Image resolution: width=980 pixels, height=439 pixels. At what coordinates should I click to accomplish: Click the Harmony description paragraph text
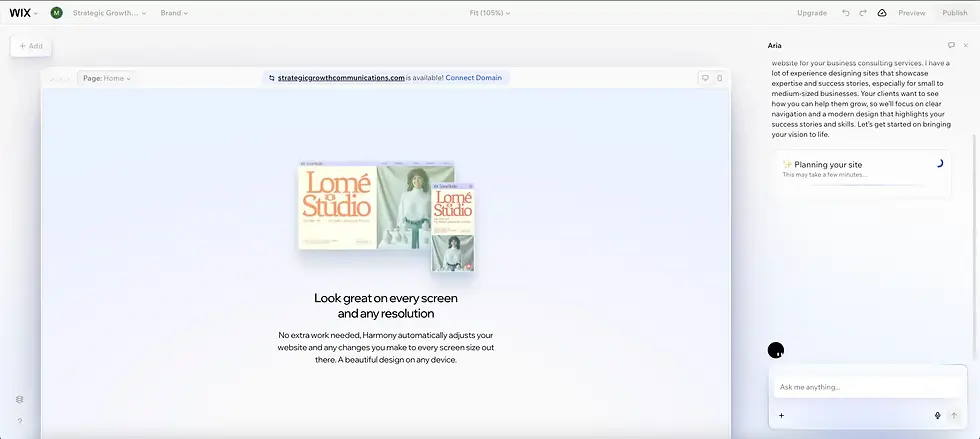386,348
